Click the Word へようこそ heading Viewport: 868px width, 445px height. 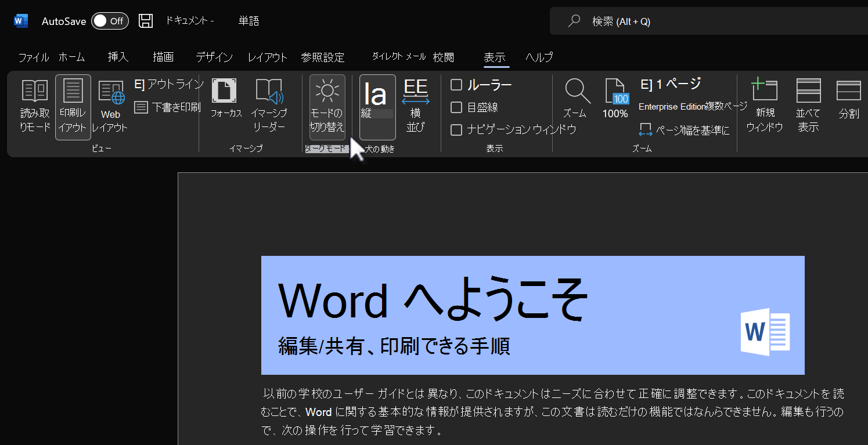[433, 299]
